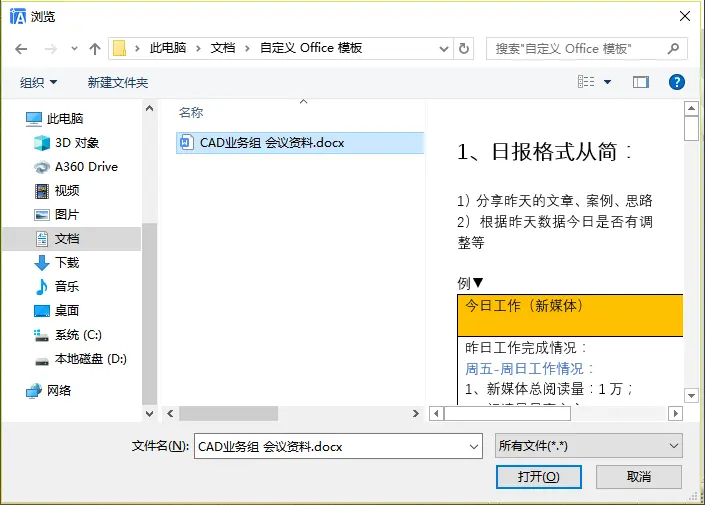This screenshot has height=505, width=705.
Task: Go up one folder level
Action: [95, 49]
